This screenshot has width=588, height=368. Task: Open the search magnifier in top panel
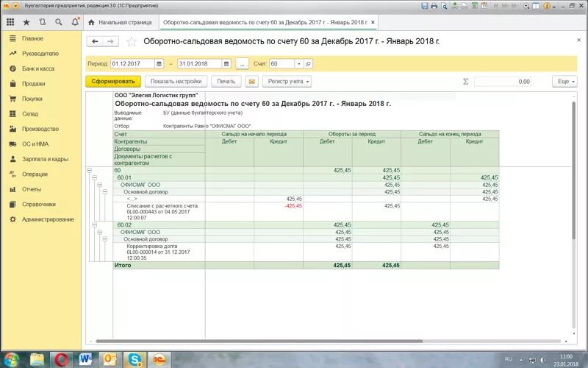[59, 22]
